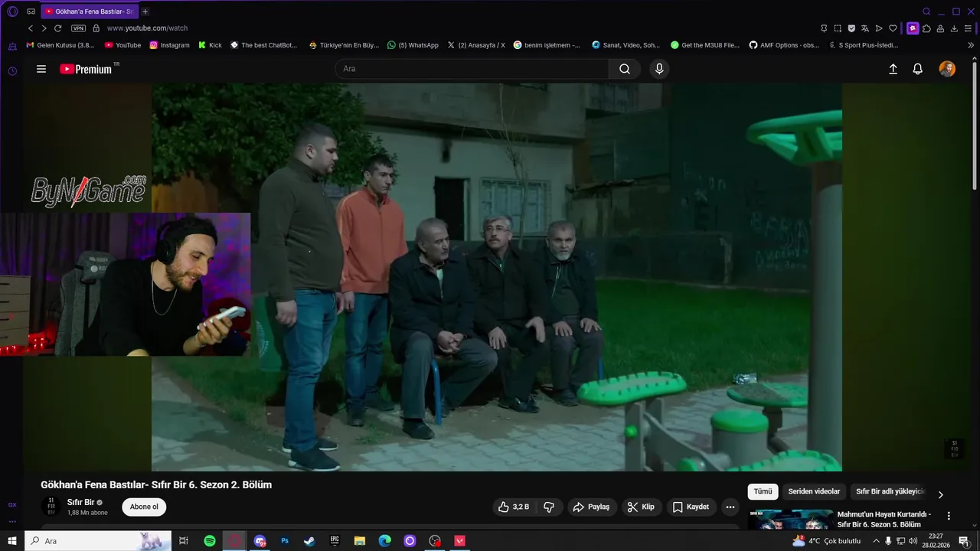This screenshot has width=980, height=551.
Task: Open Get the M3U8 File bookmark
Action: click(x=705, y=45)
